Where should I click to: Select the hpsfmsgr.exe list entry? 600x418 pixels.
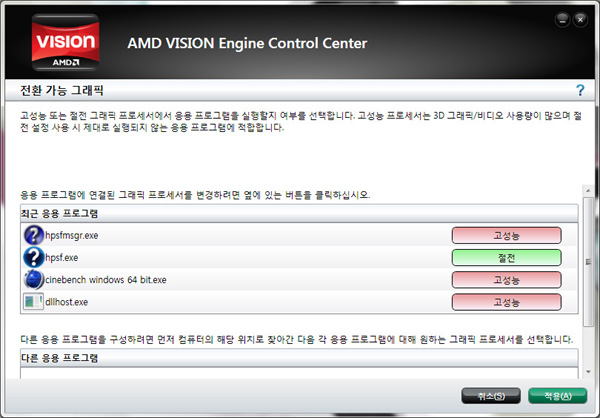click(x=299, y=235)
